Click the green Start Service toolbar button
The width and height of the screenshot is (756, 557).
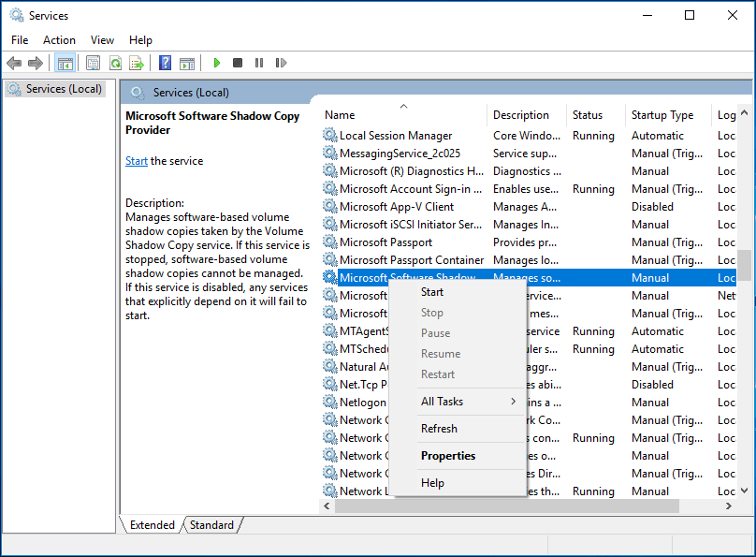pyautogui.click(x=217, y=63)
